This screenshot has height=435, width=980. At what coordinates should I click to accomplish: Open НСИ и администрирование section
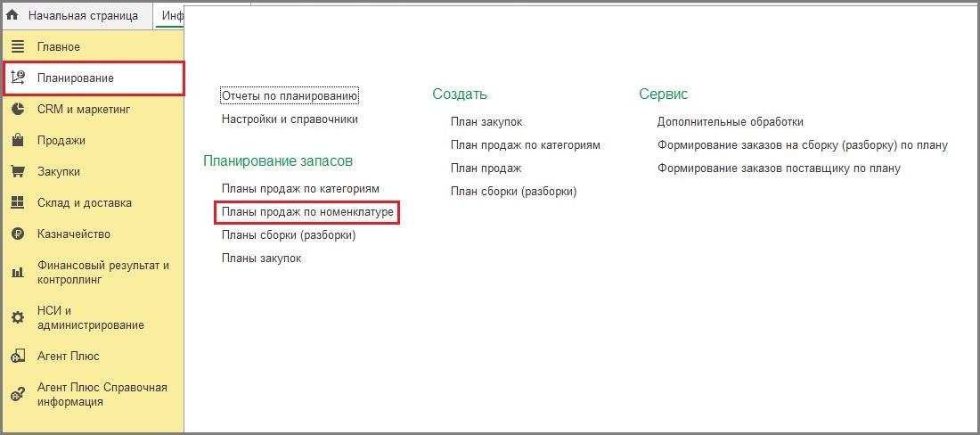click(x=91, y=317)
